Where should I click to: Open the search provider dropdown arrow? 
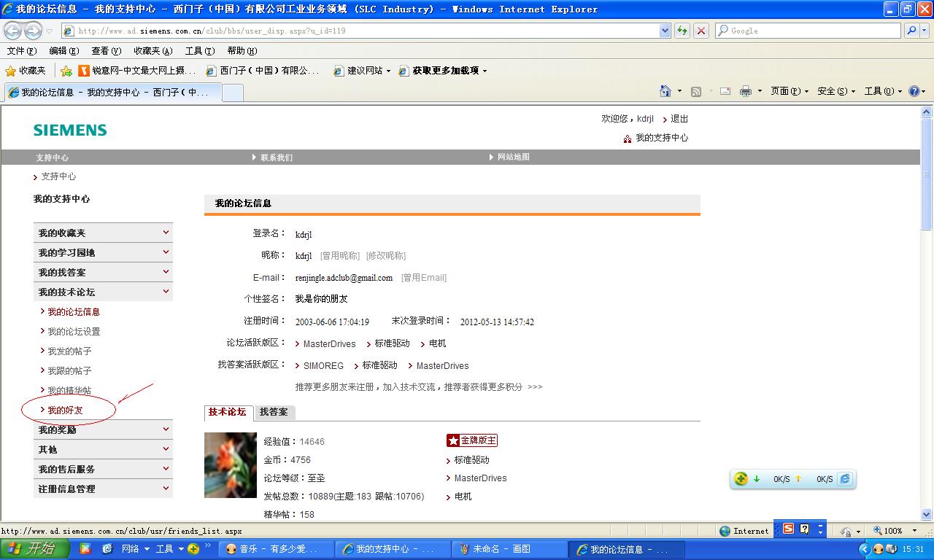click(924, 31)
